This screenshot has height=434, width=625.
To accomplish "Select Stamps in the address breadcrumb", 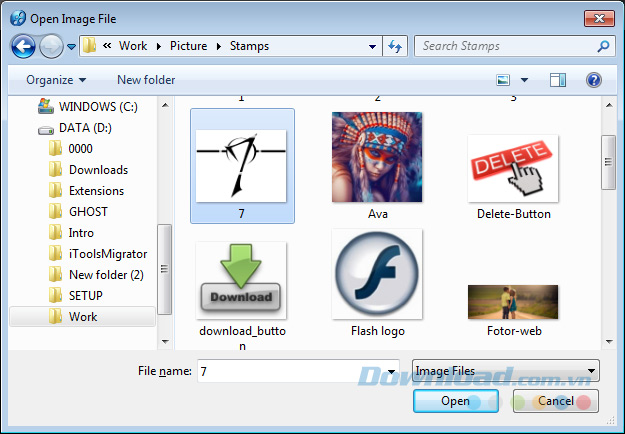I will [x=250, y=46].
